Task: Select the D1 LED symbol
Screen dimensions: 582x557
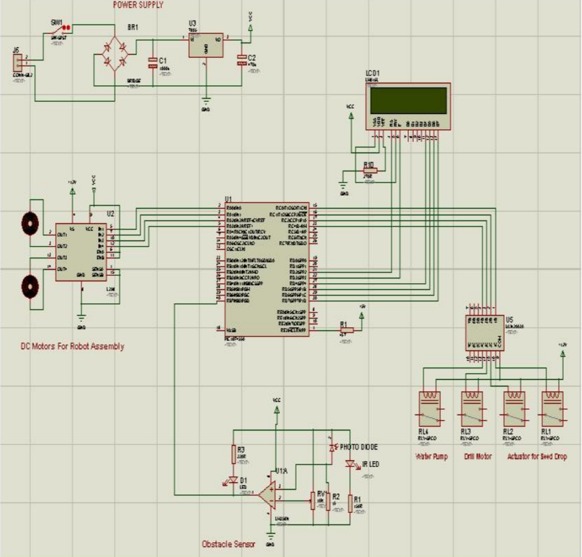Action: click(233, 480)
